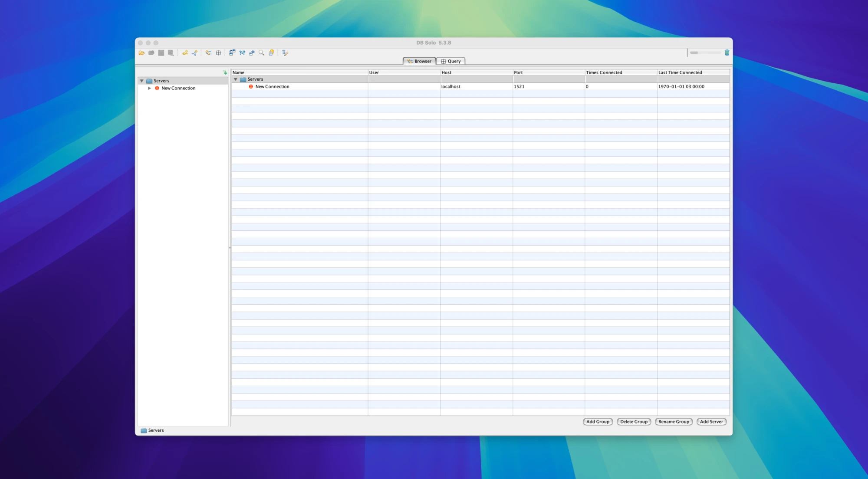This screenshot has height=479, width=868.
Task: Click the tree edit pencil toolbar icon
Action: coord(285,53)
